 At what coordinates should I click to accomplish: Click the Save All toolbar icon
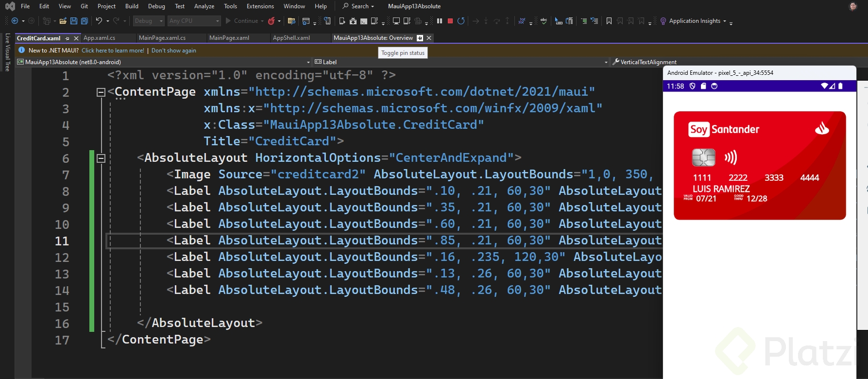point(84,21)
